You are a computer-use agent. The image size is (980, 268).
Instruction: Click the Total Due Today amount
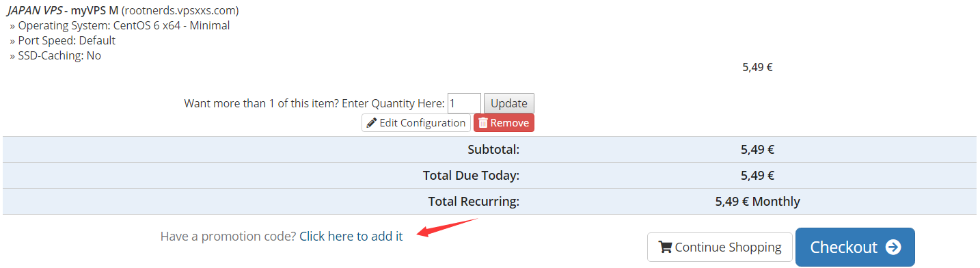pos(757,176)
